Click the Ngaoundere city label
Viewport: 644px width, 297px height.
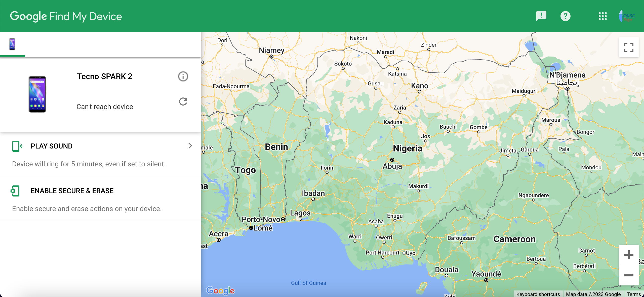point(534,195)
